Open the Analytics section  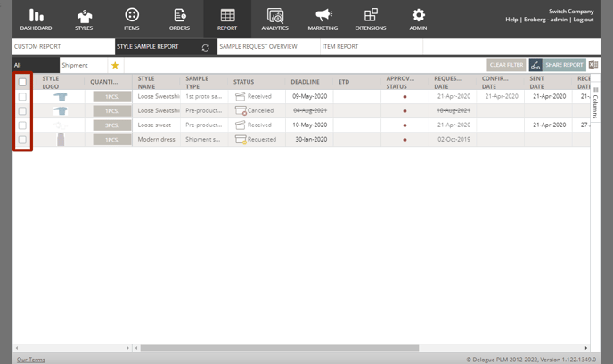(x=275, y=20)
